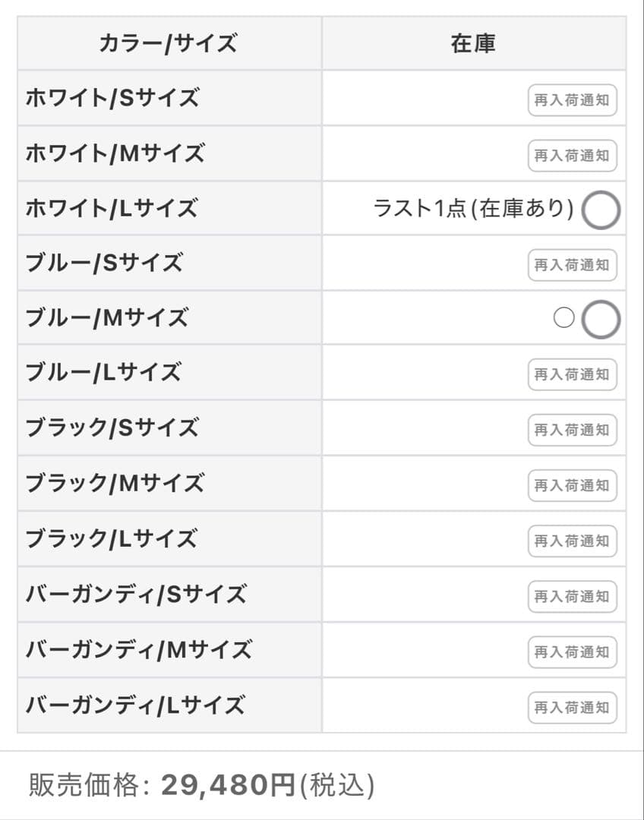The height and width of the screenshot is (820, 644).
Task: Click 再入荷通知 for ホワイト/Sサイズ
Action: 572,100
